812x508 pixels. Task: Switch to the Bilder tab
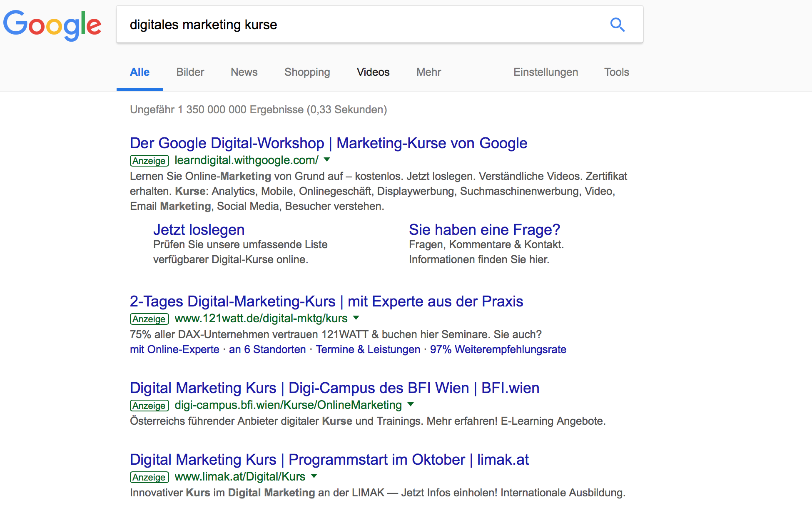pos(190,72)
